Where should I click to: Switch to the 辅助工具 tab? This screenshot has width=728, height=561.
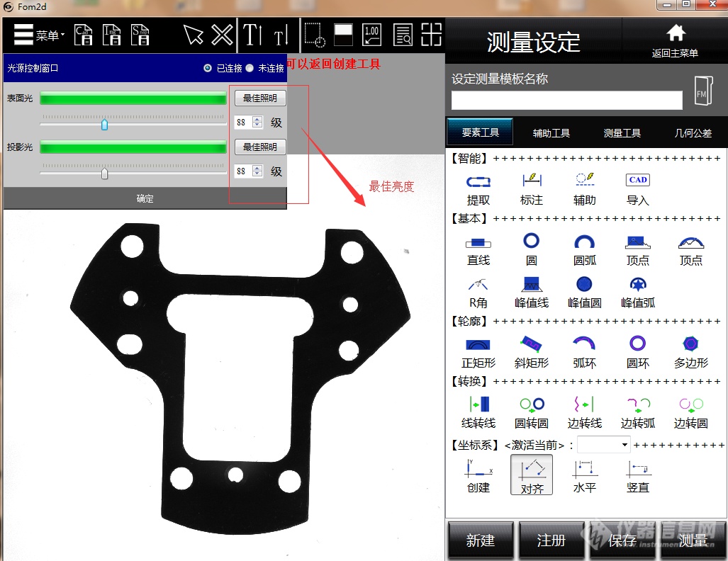[551, 132]
